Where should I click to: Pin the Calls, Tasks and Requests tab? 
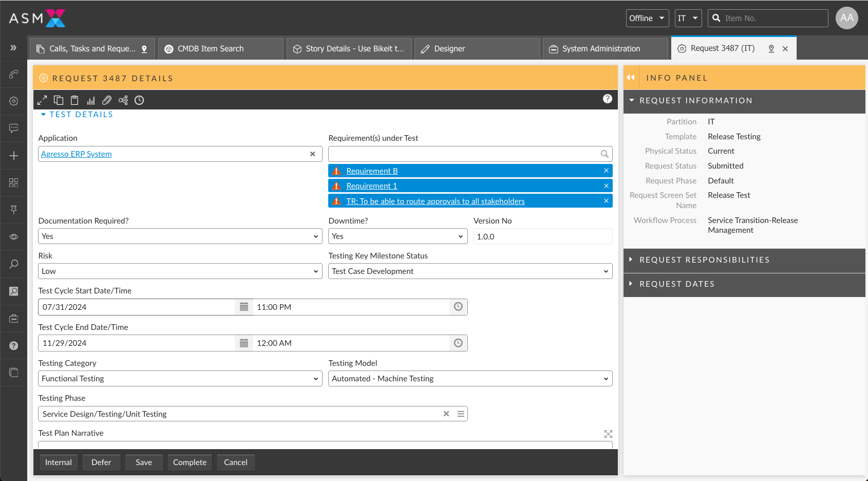coord(144,49)
